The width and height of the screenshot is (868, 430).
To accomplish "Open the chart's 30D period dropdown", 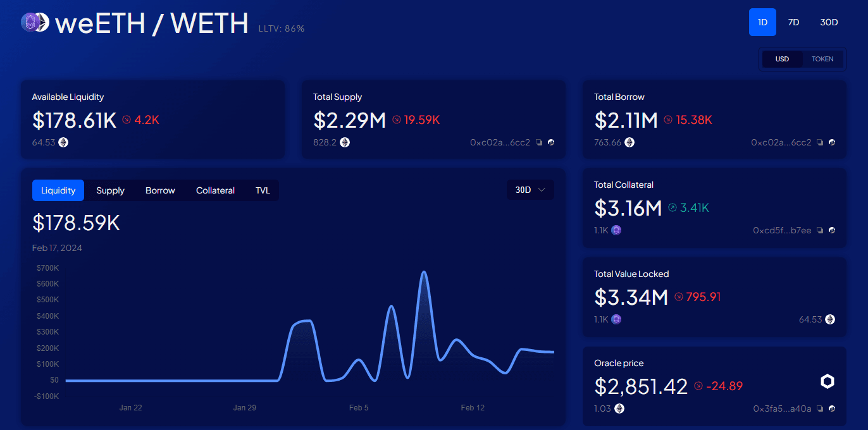I will coord(530,190).
